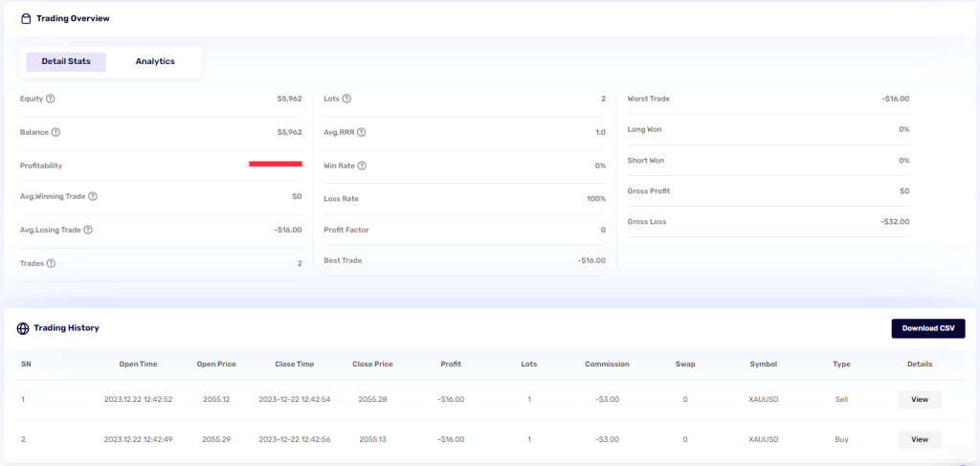This screenshot has width=980, height=466.
Task: Click the Equity value $5,962
Action: [x=289, y=99]
